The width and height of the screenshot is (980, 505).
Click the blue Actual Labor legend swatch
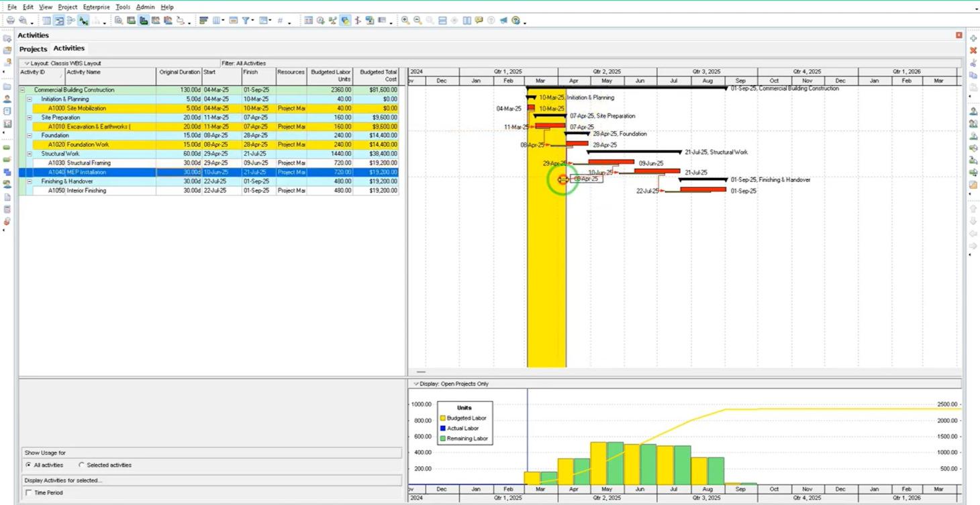pyautogui.click(x=443, y=428)
